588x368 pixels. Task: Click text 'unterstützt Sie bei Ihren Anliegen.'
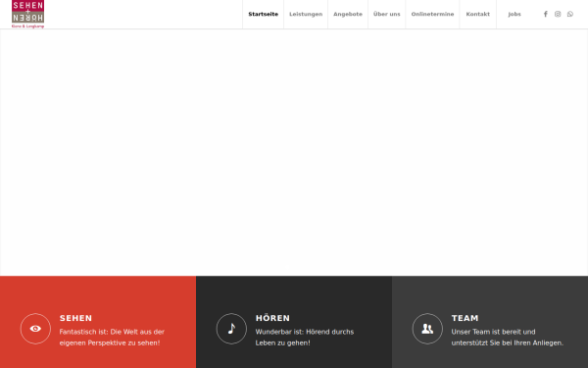point(508,342)
